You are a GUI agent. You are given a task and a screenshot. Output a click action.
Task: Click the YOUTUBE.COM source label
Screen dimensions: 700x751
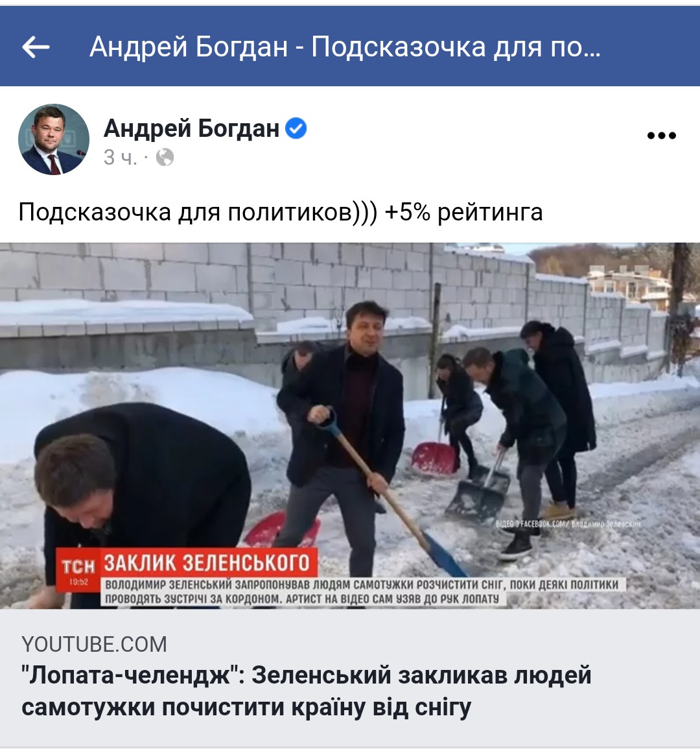[x=95, y=644]
